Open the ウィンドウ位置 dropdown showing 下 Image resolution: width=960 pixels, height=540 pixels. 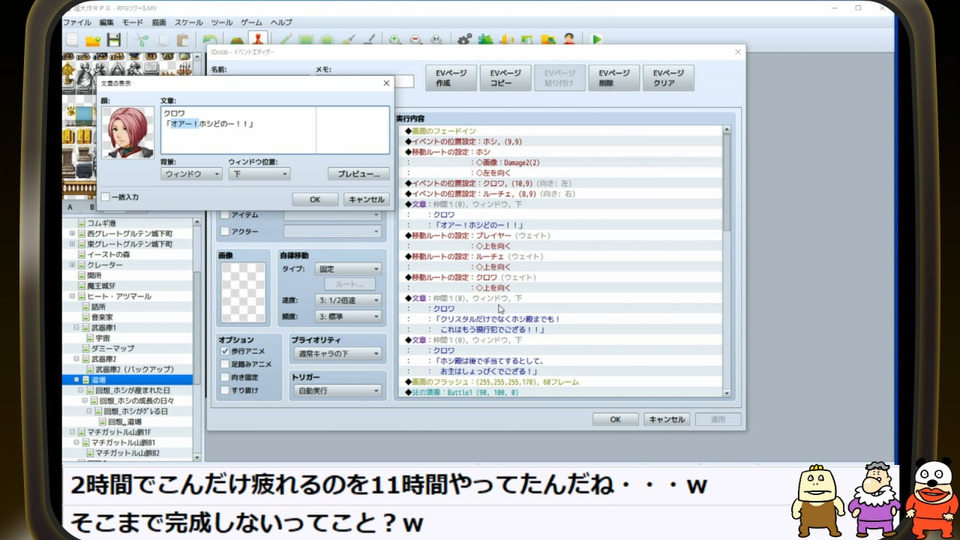[x=259, y=174]
